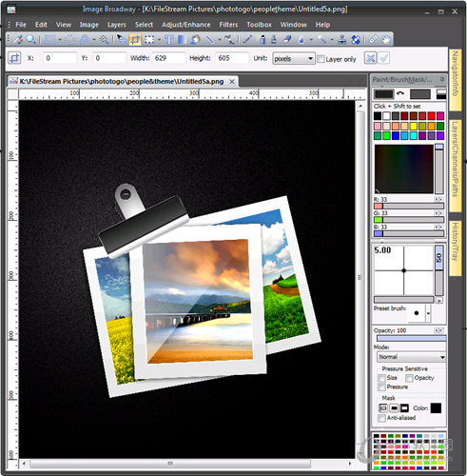Viewport: 467px width, 476px height.
Task: Select the Ruler measure tool
Action: pos(373,40)
